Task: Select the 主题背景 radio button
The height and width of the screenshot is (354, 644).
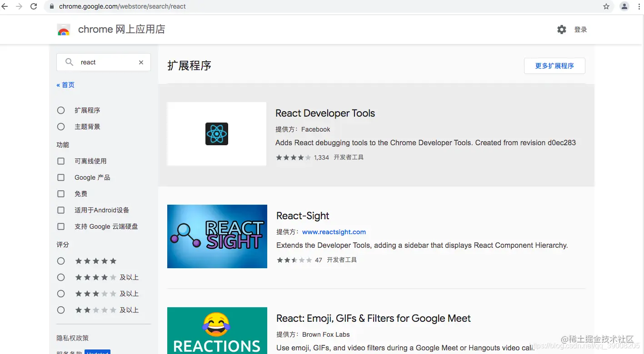Action: coord(61,127)
